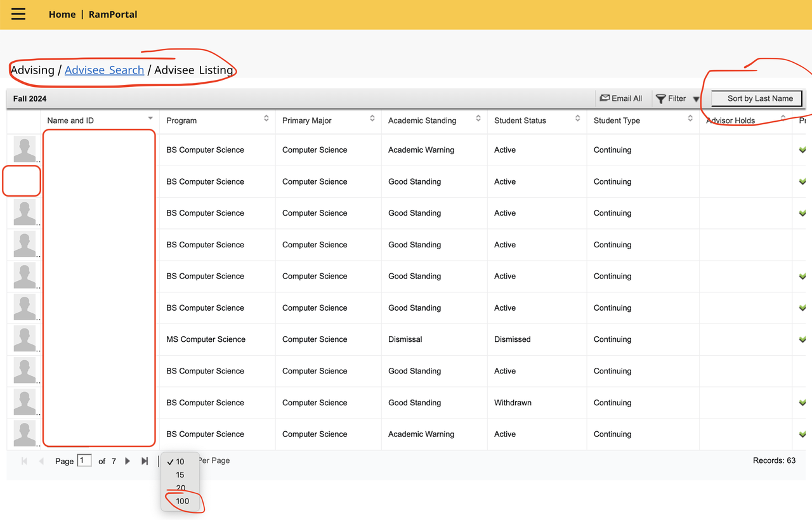Screen dimensions: 812x520
Task: Click green check icon in Withdrawn row
Action: 802,403
